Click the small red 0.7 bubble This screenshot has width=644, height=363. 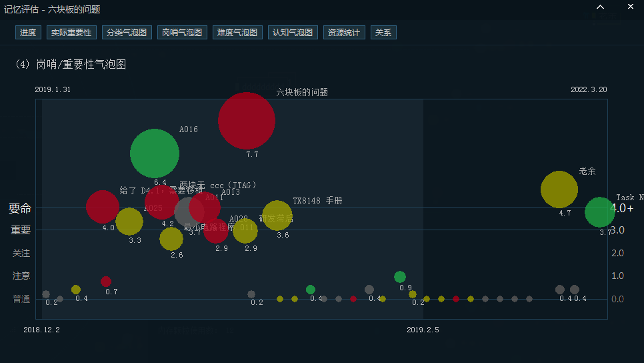106,282
